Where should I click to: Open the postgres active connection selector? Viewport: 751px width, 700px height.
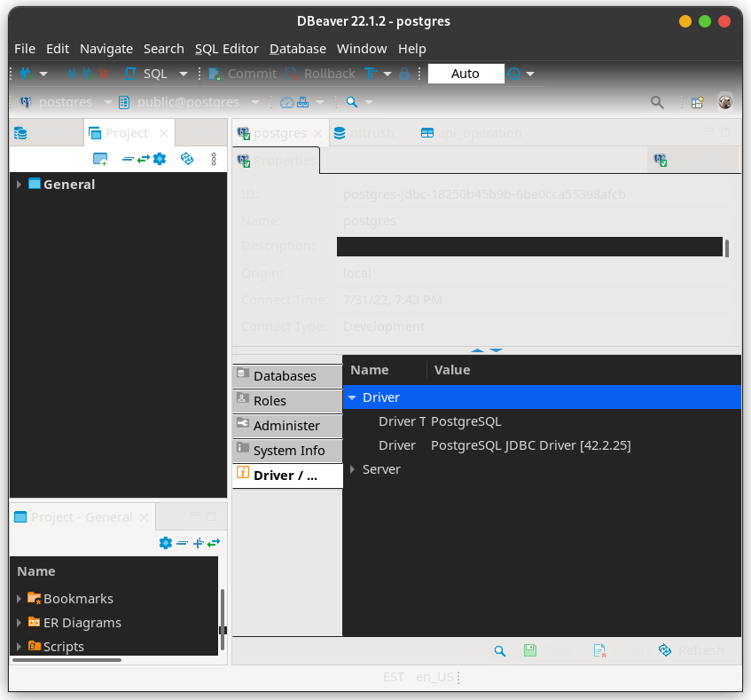65,101
